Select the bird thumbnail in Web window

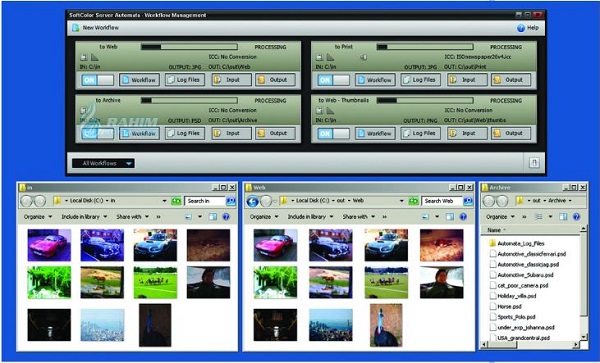pos(386,325)
